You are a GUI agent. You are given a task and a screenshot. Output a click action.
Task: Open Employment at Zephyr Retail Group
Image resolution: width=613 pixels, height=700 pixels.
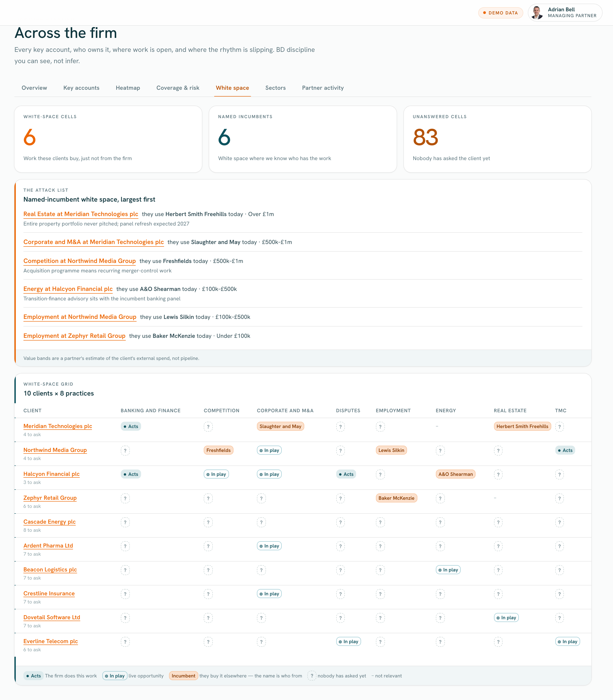point(74,336)
